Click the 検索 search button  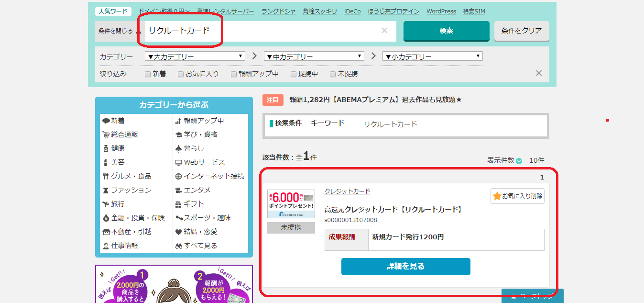click(x=446, y=31)
